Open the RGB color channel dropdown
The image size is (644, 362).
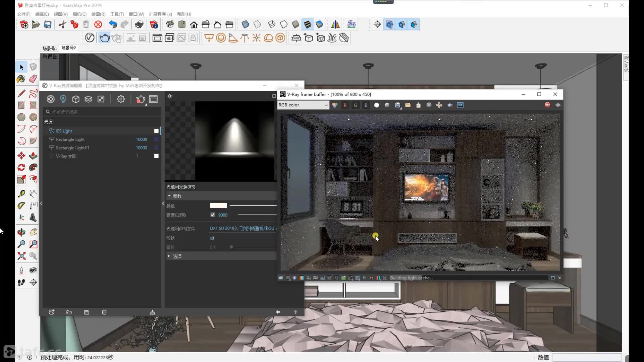(303, 105)
